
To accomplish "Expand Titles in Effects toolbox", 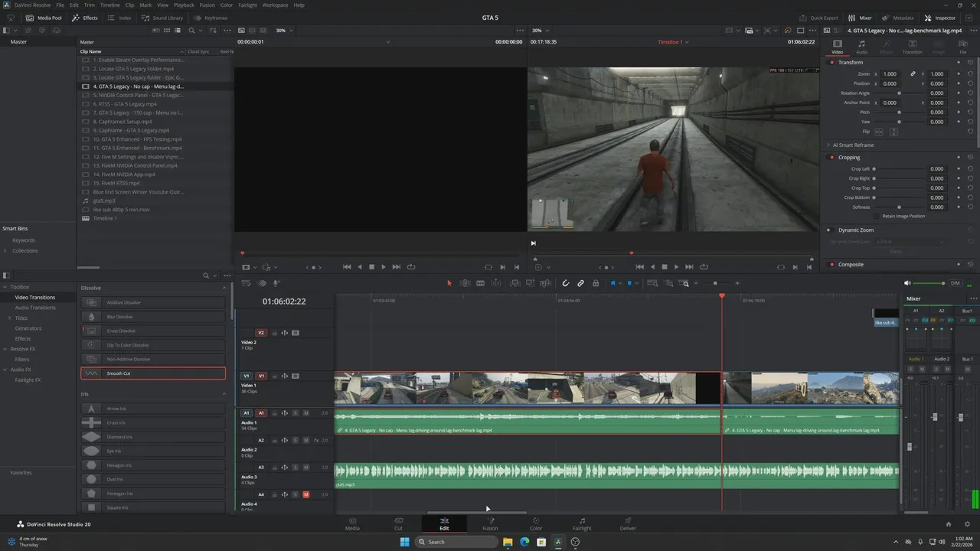I will 10,318.
